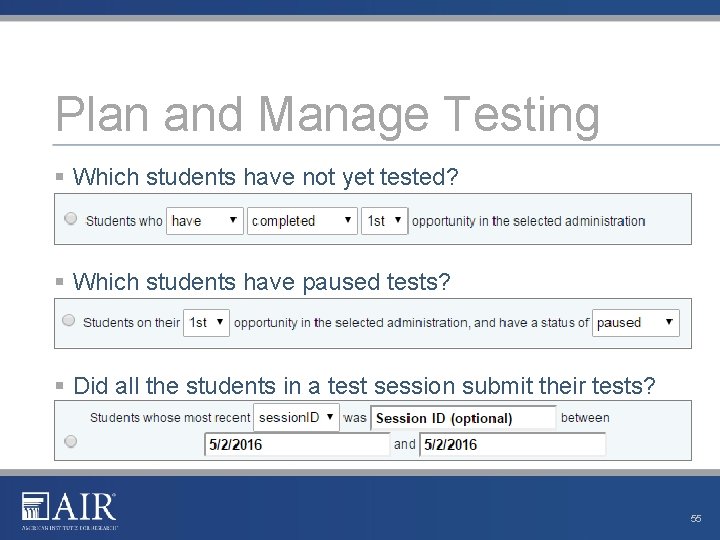The width and height of the screenshot is (720, 540).
Task: Click the "Which students have not yet tested?" bullet
Action: 266,177
